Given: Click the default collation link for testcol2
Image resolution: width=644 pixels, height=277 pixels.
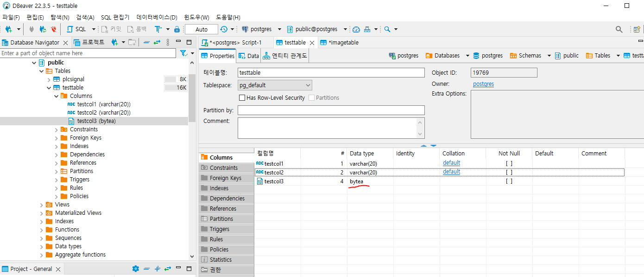Looking at the screenshot, I should click(x=451, y=172).
